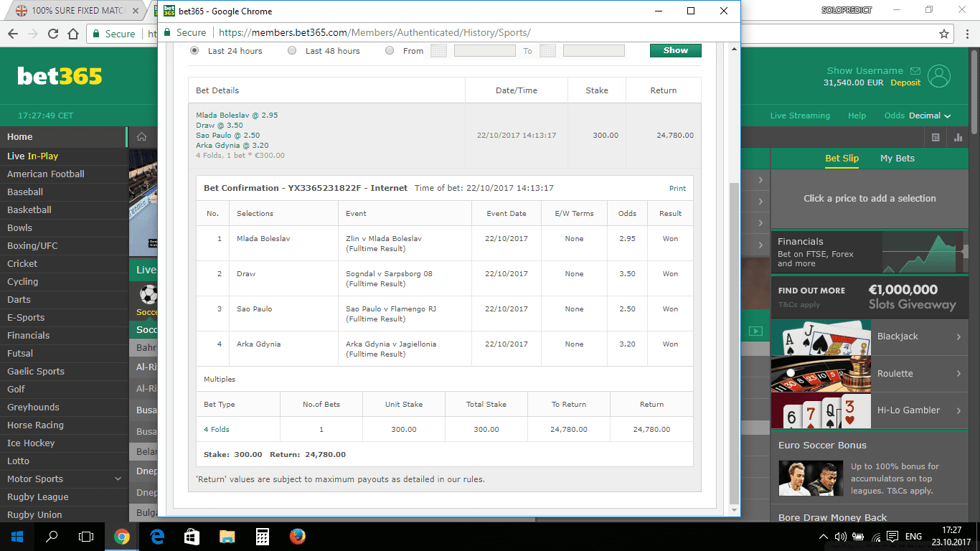
Task: Click the bet365 logo in main window
Action: (60, 76)
